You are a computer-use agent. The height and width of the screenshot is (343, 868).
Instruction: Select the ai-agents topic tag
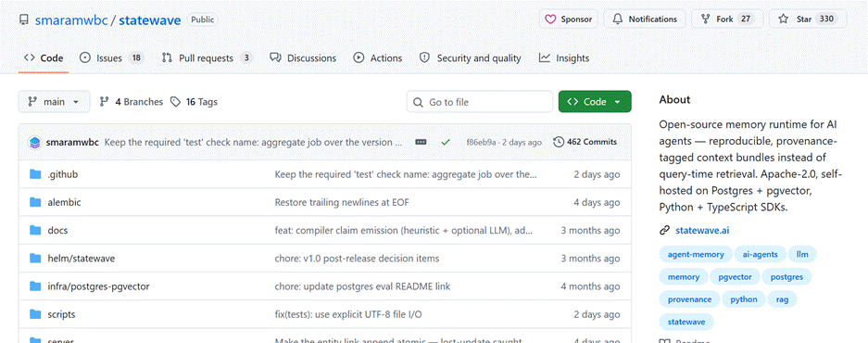point(760,254)
